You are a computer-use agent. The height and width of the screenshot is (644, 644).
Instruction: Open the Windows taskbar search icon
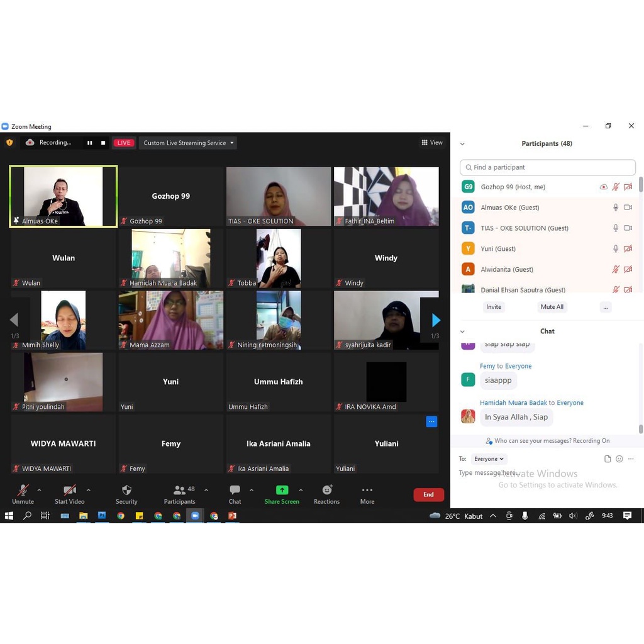(x=27, y=516)
